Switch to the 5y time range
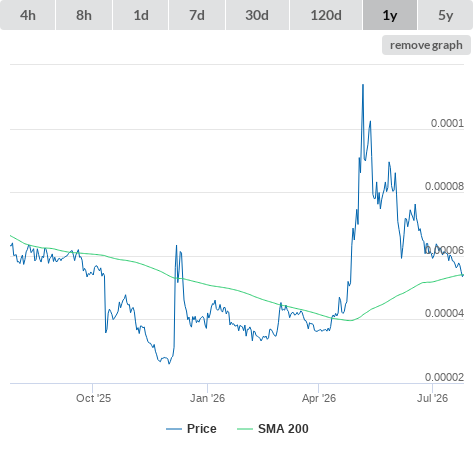This screenshot has width=474, height=455. click(x=445, y=15)
